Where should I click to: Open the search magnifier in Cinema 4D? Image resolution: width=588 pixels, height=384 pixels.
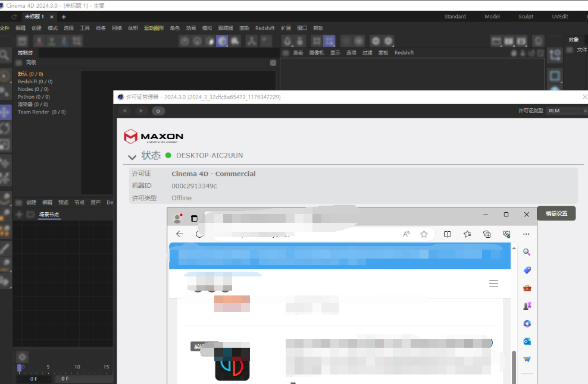tap(5, 55)
